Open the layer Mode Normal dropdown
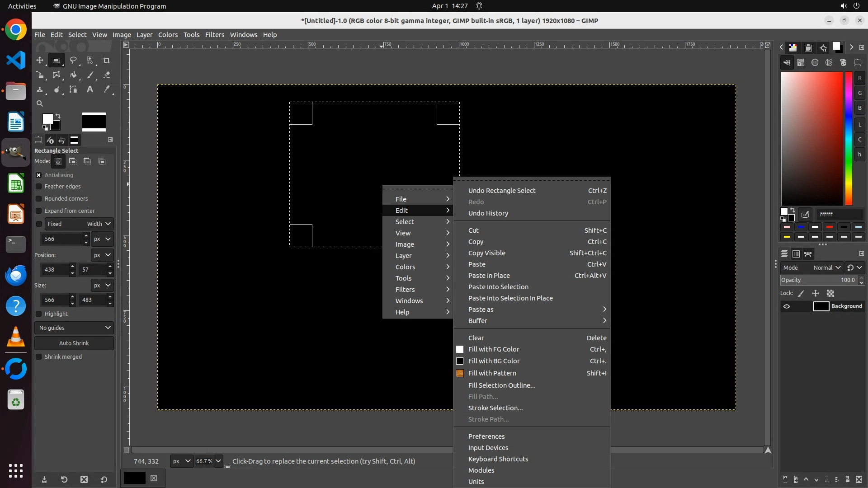The image size is (868, 488). pyautogui.click(x=826, y=267)
